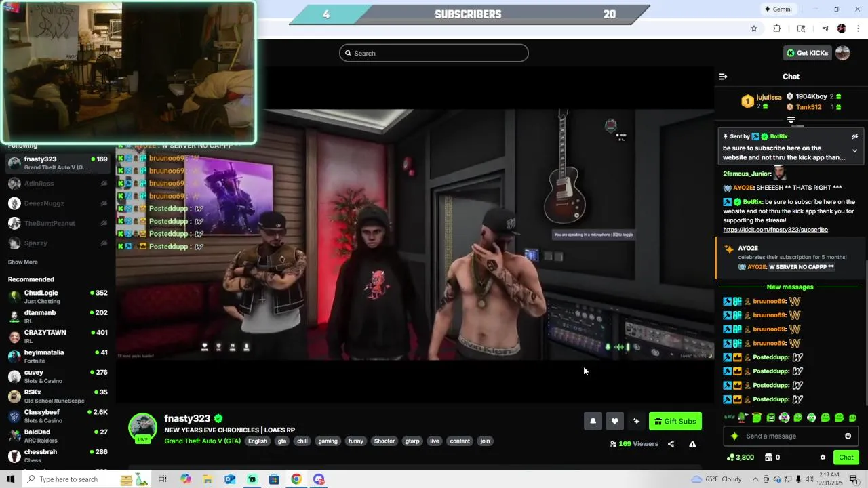Open the emoji picker in chat input
The image size is (868, 488).
(x=848, y=436)
